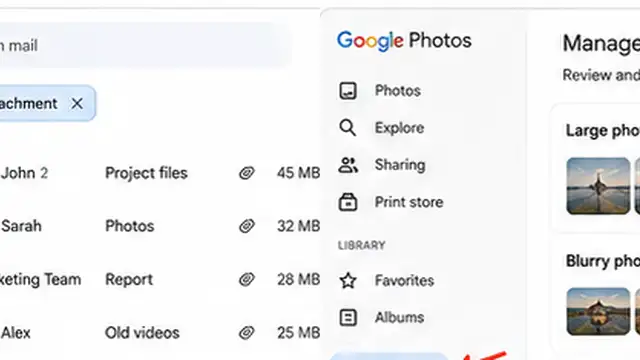Click paperclip icon in Old videos row

click(x=247, y=333)
